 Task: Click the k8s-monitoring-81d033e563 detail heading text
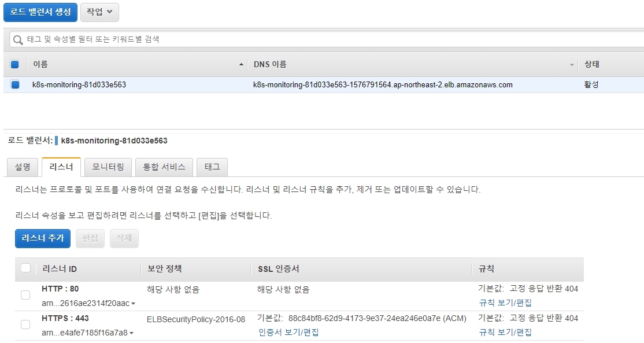114,141
